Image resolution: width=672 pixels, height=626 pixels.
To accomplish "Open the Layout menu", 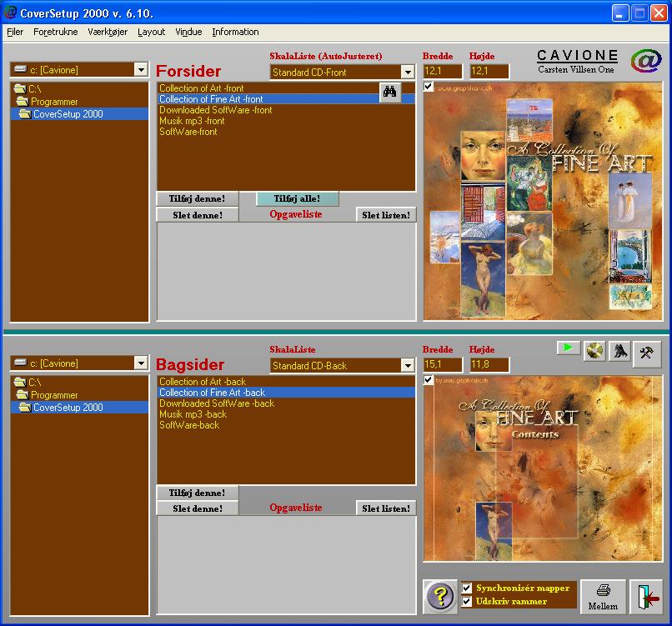I will point(151,32).
